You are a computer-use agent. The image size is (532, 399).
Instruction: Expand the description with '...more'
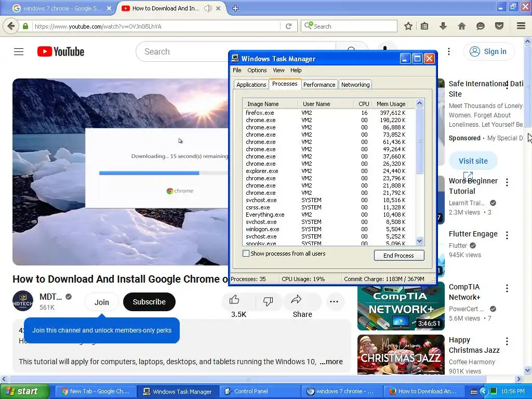pyautogui.click(x=331, y=362)
